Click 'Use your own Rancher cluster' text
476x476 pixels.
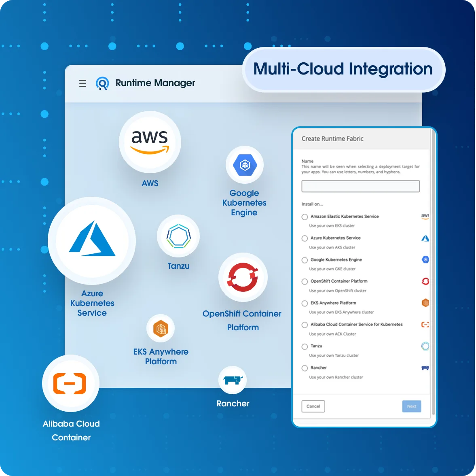[x=336, y=377]
